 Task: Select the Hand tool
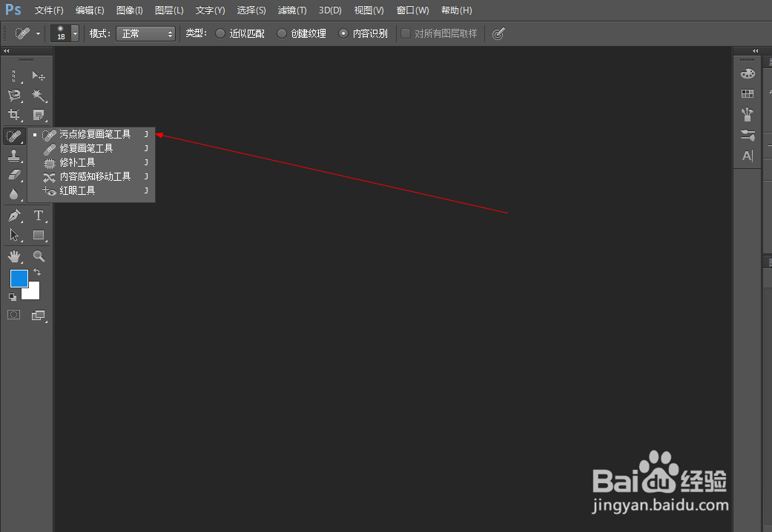14,256
